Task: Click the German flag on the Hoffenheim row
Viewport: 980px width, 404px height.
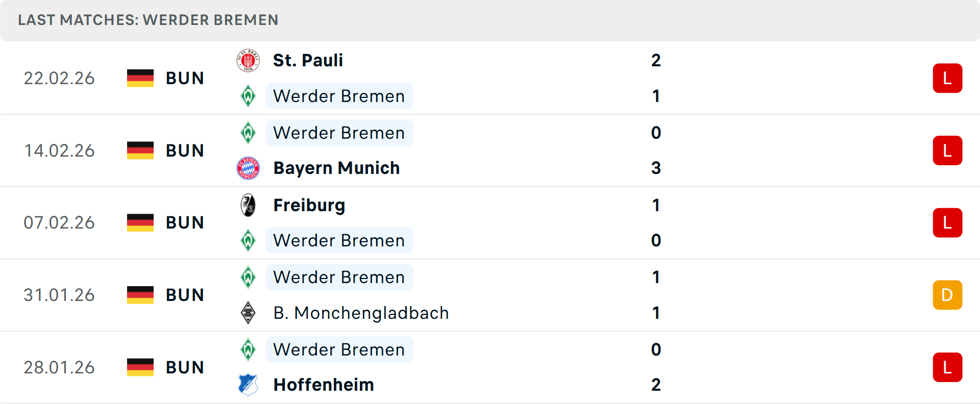Action: (140, 367)
